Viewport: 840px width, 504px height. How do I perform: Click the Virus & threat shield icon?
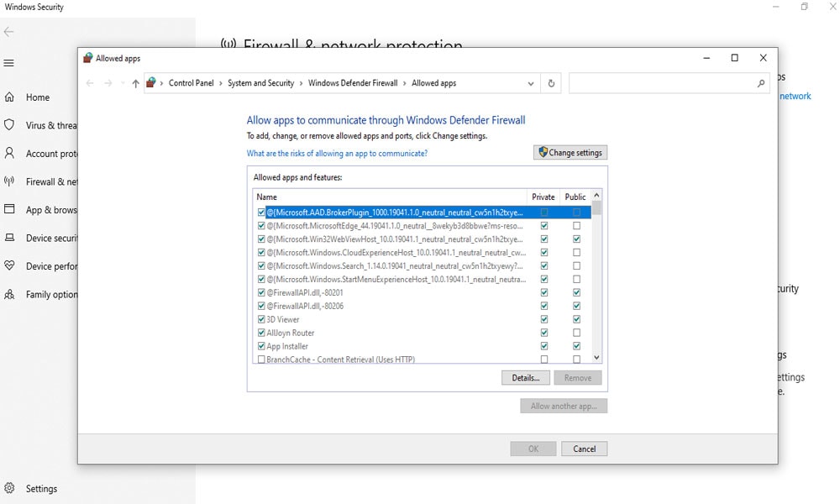click(9, 125)
